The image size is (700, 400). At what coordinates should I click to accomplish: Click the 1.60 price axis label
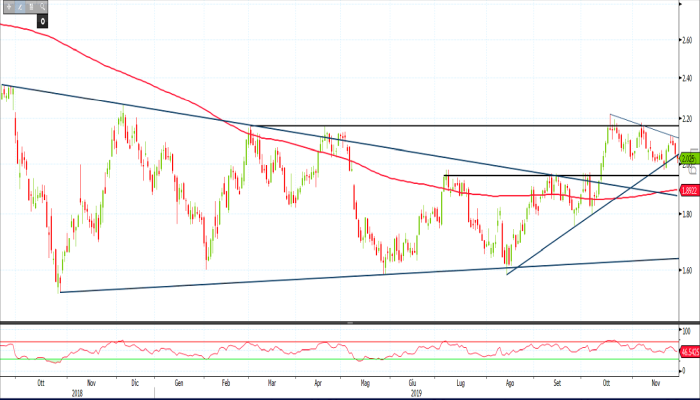[687, 270]
